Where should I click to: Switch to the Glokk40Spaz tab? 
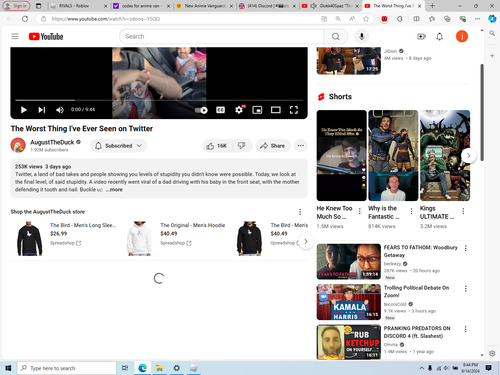tap(330, 6)
